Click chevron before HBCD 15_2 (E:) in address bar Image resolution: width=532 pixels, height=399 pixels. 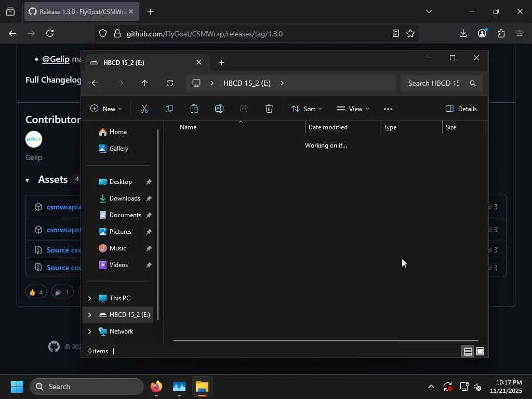click(212, 83)
